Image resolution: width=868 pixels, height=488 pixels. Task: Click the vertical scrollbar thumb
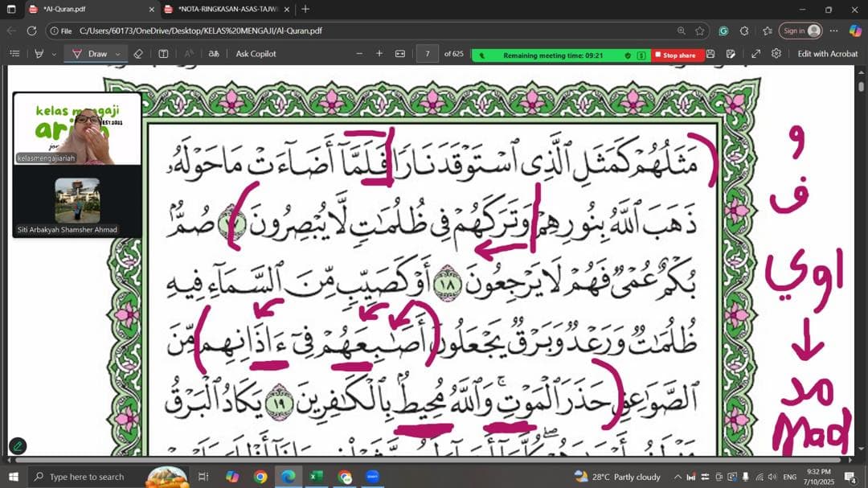pos(861,87)
